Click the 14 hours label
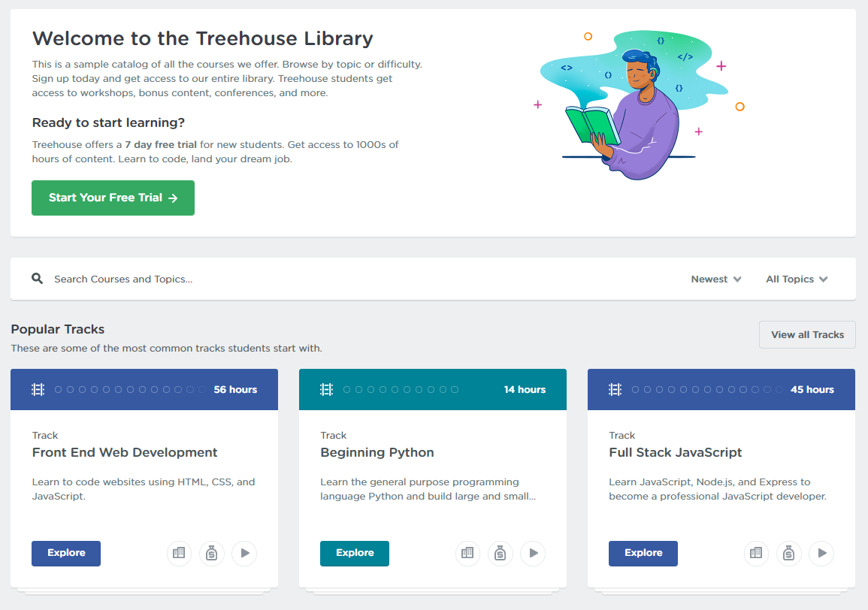868x610 pixels. click(525, 390)
